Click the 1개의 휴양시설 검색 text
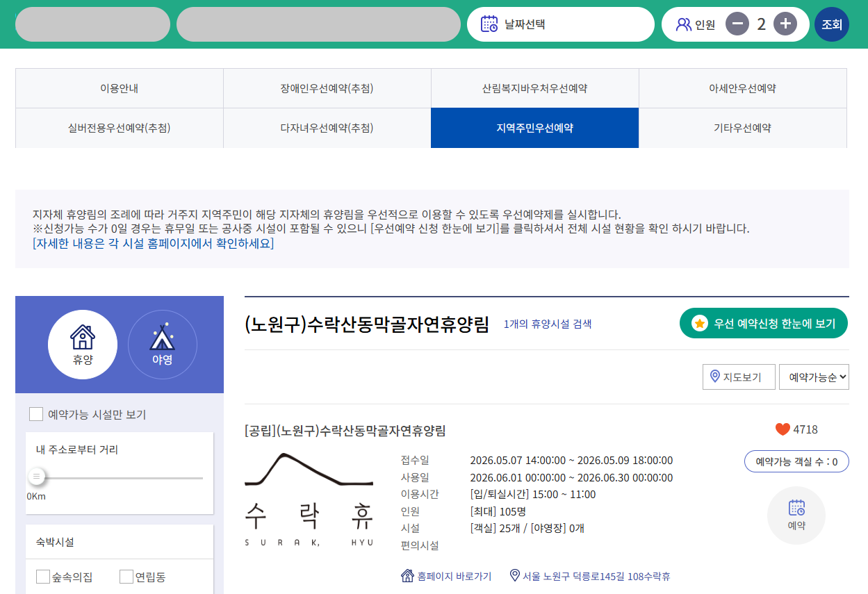Screen dimensions: 868x594 [548, 324]
